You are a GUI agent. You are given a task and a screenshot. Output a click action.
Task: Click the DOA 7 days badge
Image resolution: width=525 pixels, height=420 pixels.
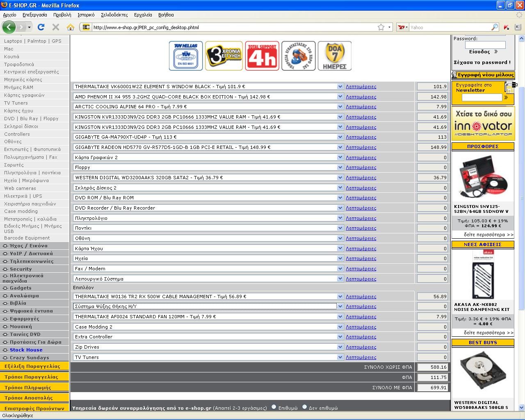[x=334, y=56]
